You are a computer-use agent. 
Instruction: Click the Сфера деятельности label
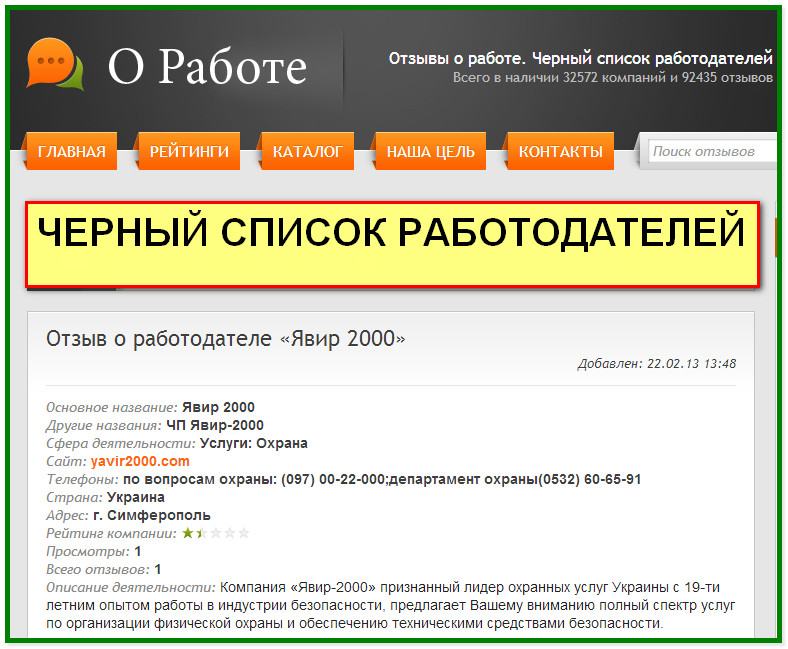click(x=121, y=443)
